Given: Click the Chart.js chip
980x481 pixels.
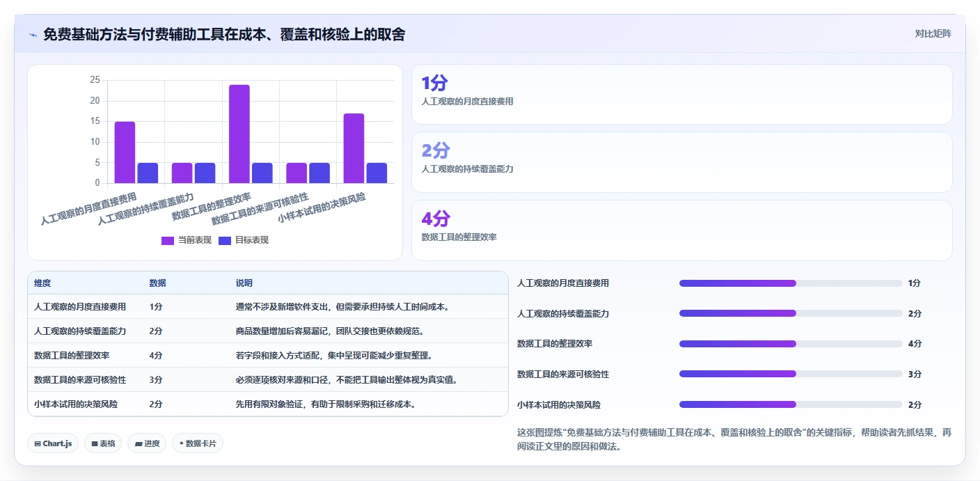Looking at the screenshot, I should click(x=53, y=443).
